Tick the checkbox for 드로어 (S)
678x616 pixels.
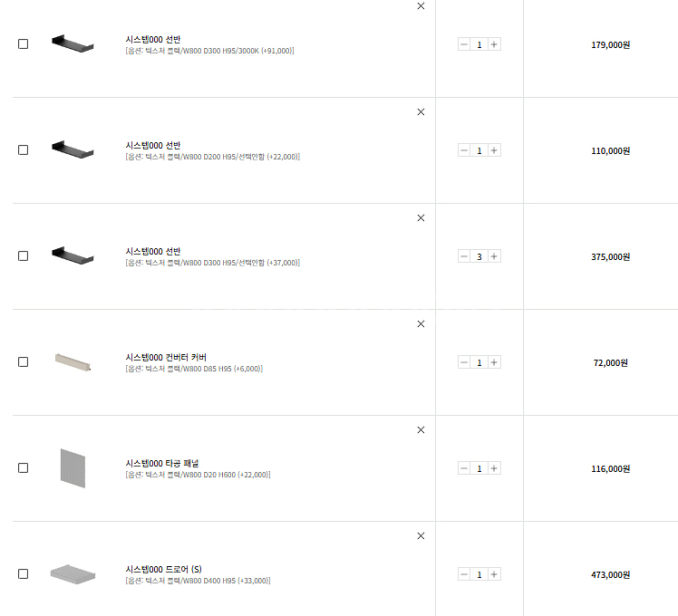tap(24, 573)
